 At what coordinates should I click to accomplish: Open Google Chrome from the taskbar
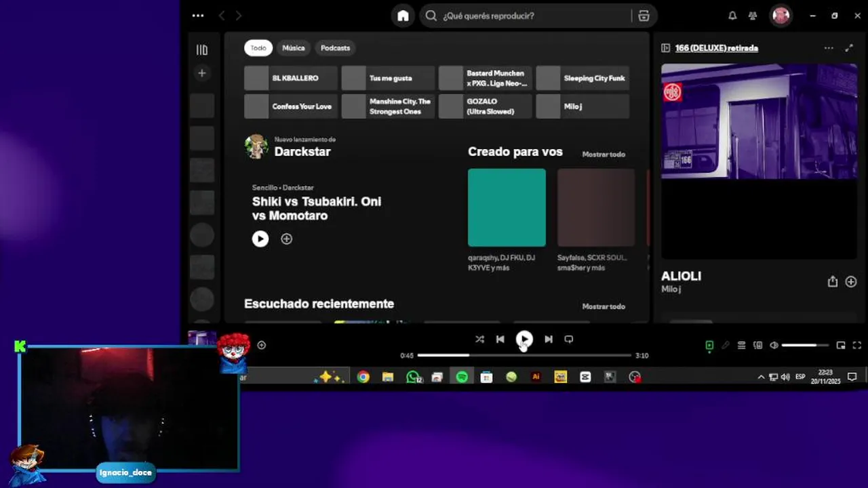(x=363, y=377)
